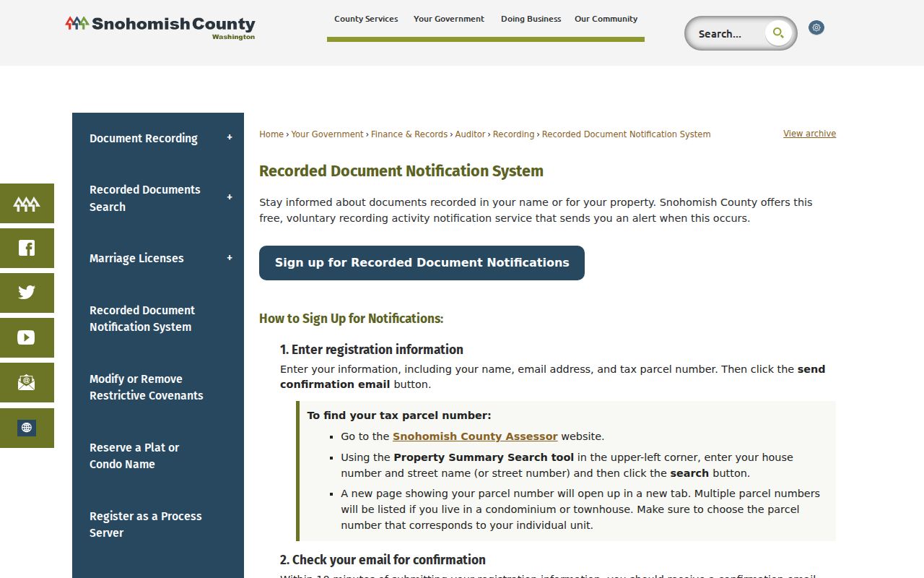Go to Finance & Records breadcrumb link
924x578 pixels.
[x=409, y=134]
